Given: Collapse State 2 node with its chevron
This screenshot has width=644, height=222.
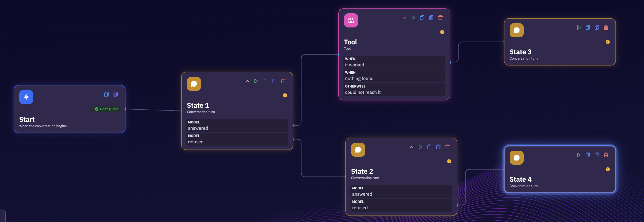Looking at the screenshot, I should (412, 147).
